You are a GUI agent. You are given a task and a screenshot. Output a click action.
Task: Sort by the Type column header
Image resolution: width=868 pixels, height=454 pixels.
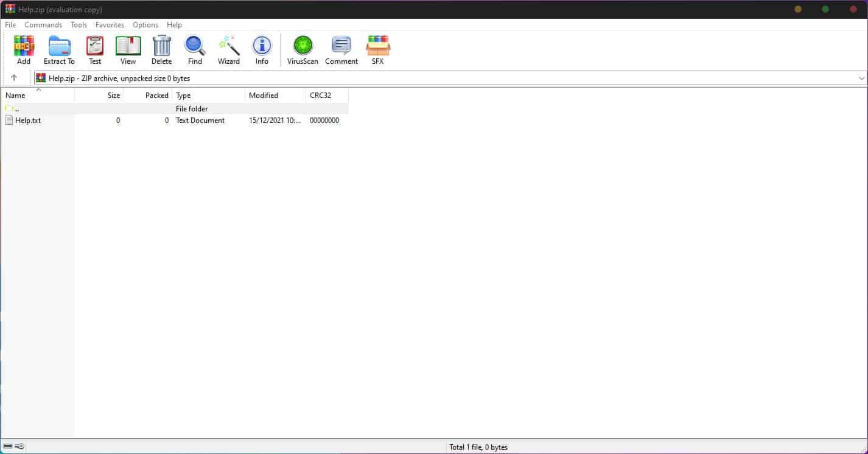(208, 96)
